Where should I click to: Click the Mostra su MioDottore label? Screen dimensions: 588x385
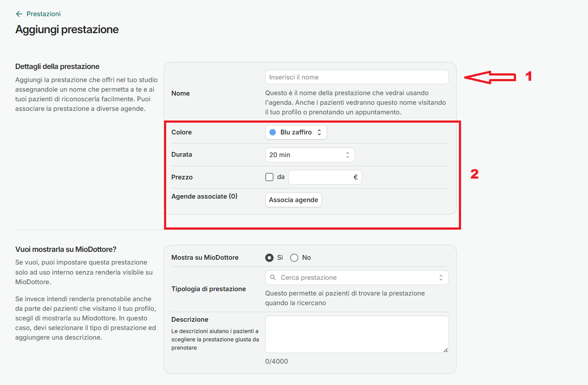point(205,258)
